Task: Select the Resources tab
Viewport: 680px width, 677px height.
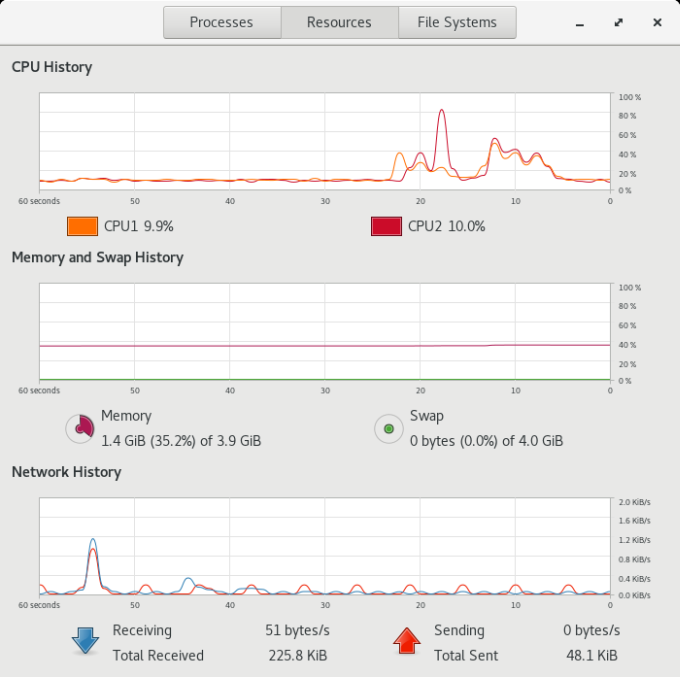Action: pos(339,22)
